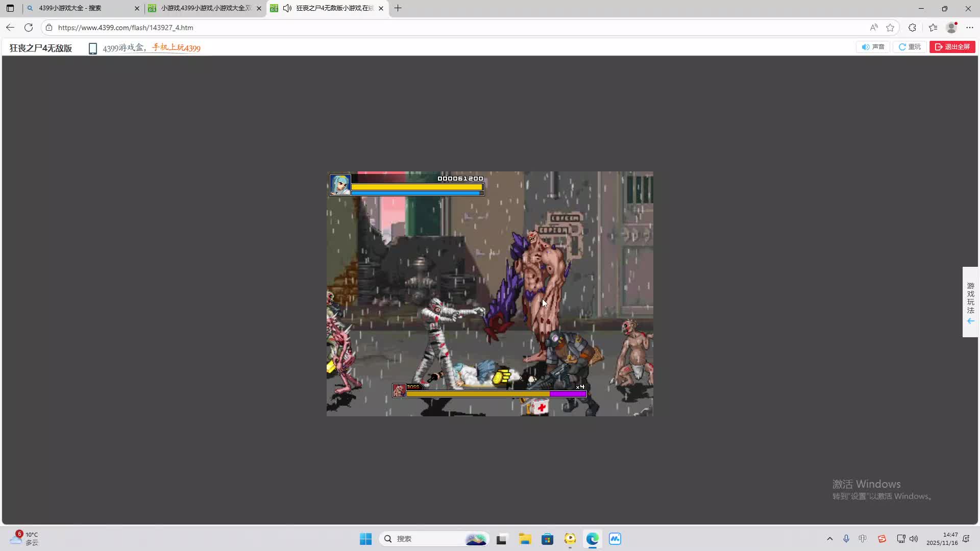Toggle the 声音 sound button
Screen dimensions: 980x551
(873, 47)
